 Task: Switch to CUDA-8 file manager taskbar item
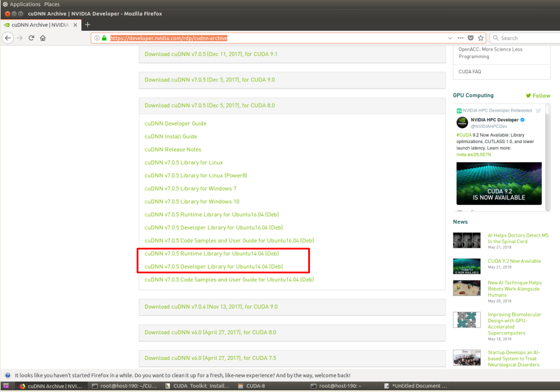252,386
